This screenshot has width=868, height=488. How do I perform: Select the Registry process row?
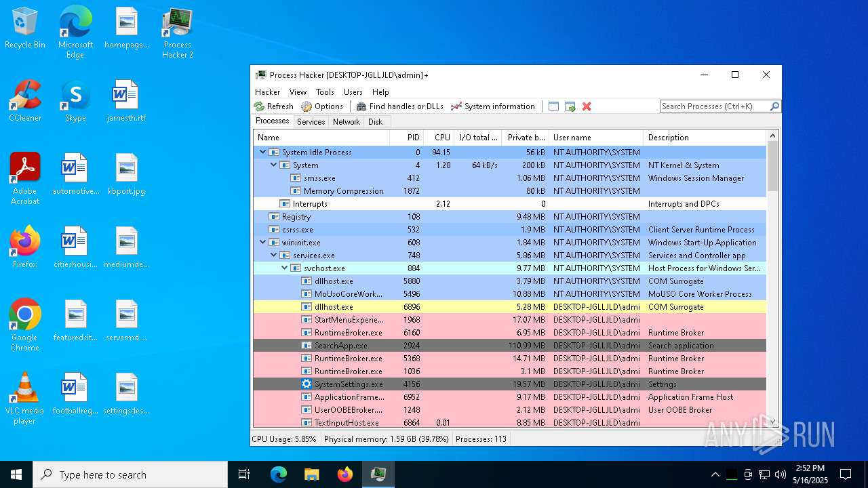[x=509, y=217]
